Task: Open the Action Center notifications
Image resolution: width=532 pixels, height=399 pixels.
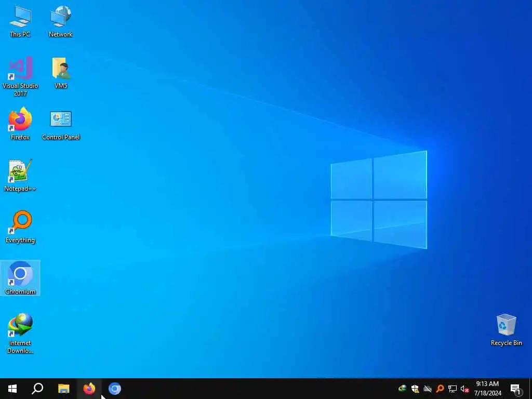Action: (x=516, y=389)
